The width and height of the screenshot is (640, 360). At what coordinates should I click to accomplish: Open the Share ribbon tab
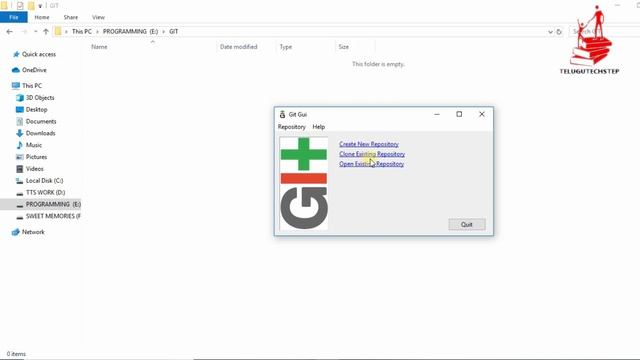[x=71, y=17]
